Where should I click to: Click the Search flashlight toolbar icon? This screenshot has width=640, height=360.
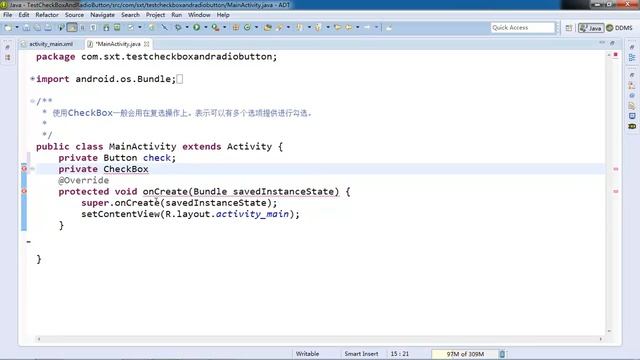(x=280, y=28)
